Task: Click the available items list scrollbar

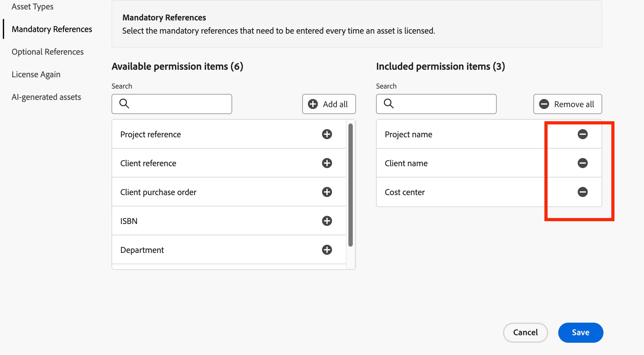Action: pyautogui.click(x=351, y=185)
